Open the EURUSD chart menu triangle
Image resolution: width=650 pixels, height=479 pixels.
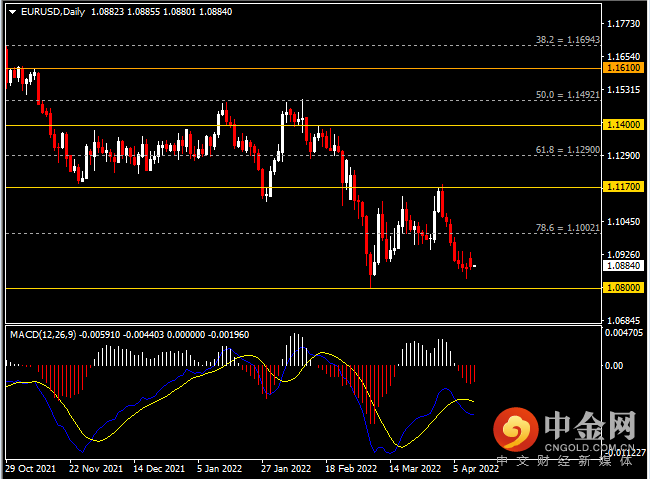[x=12, y=12]
